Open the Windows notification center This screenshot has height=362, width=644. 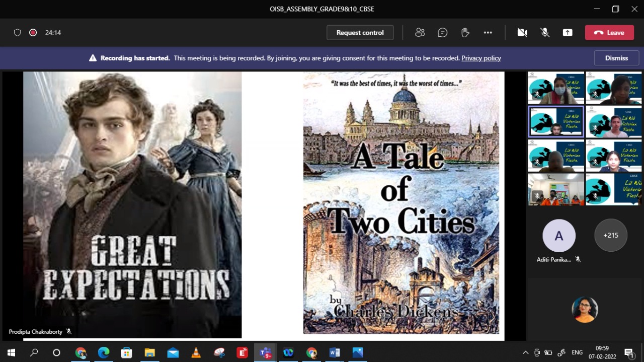[x=629, y=352]
